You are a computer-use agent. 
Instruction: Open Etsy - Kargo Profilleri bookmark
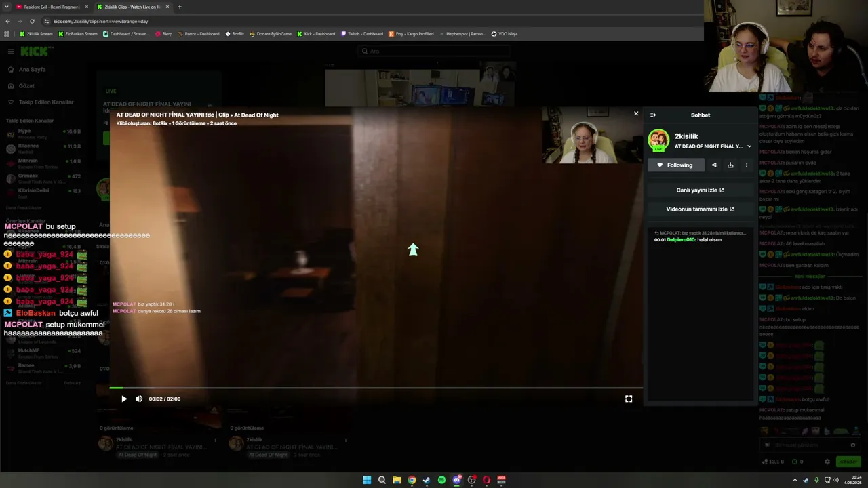point(412,34)
